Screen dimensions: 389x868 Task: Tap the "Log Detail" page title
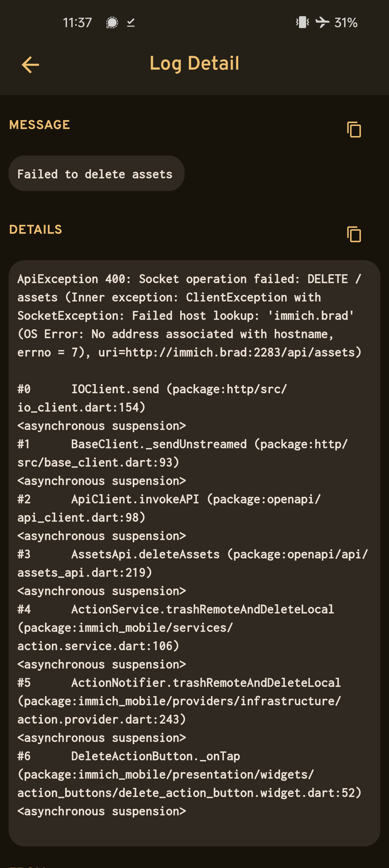click(194, 63)
